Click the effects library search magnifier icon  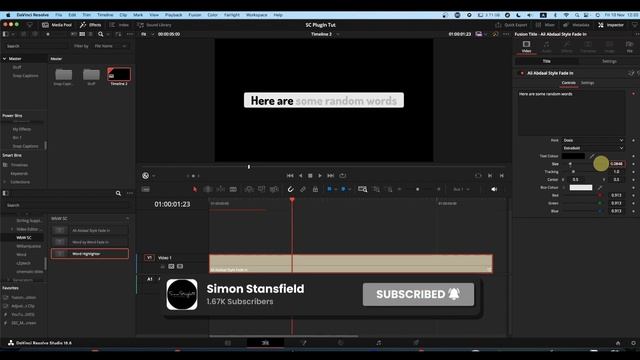tap(118, 193)
